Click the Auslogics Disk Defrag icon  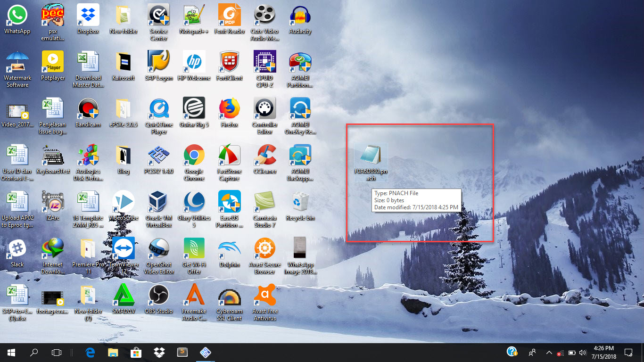(x=88, y=155)
